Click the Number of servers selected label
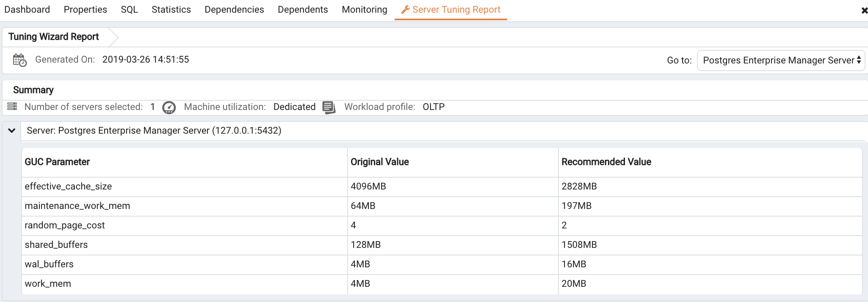The image size is (868, 302). coord(83,107)
